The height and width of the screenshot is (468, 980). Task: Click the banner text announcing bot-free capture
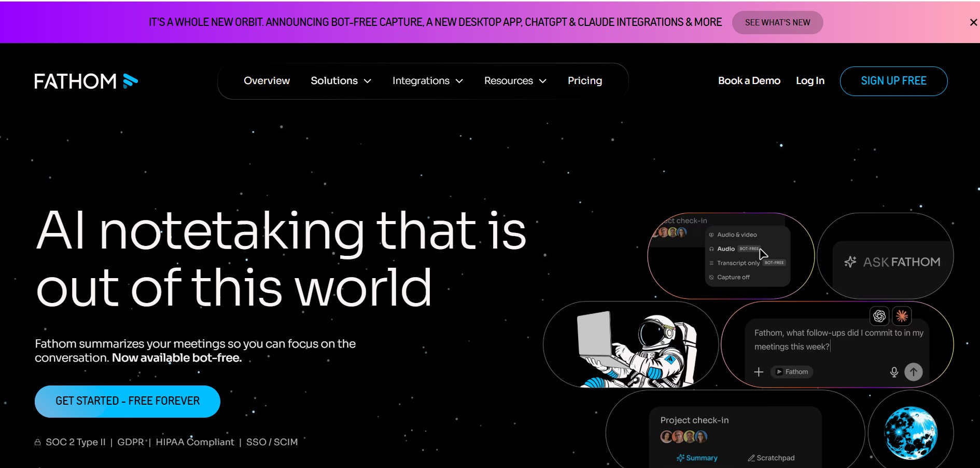pyautogui.click(x=435, y=22)
